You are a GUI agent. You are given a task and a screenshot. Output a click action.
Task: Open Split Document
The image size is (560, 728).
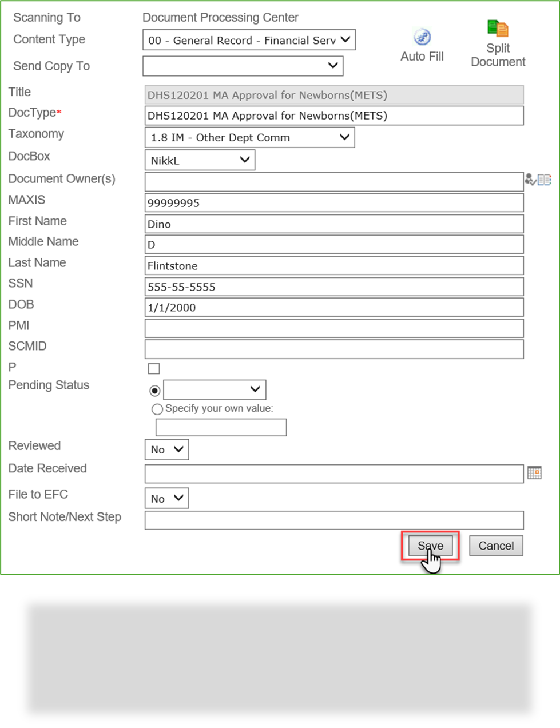pyautogui.click(x=497, y=28)
